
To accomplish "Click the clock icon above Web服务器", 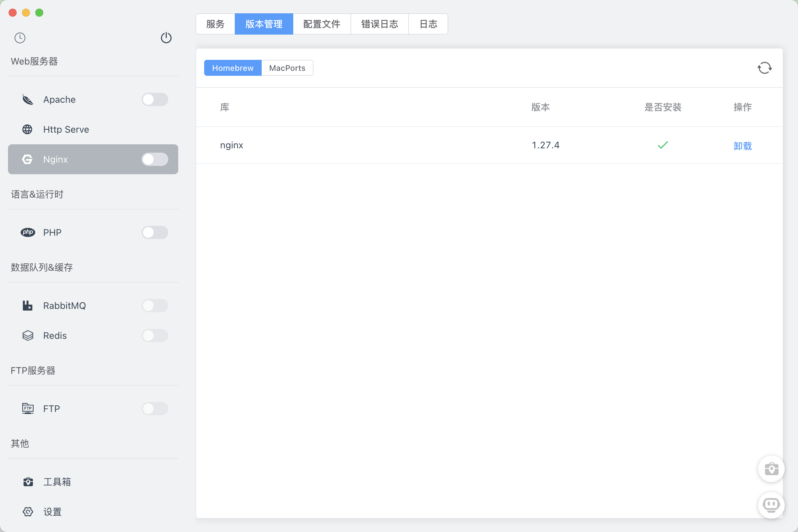I will 20,38.
